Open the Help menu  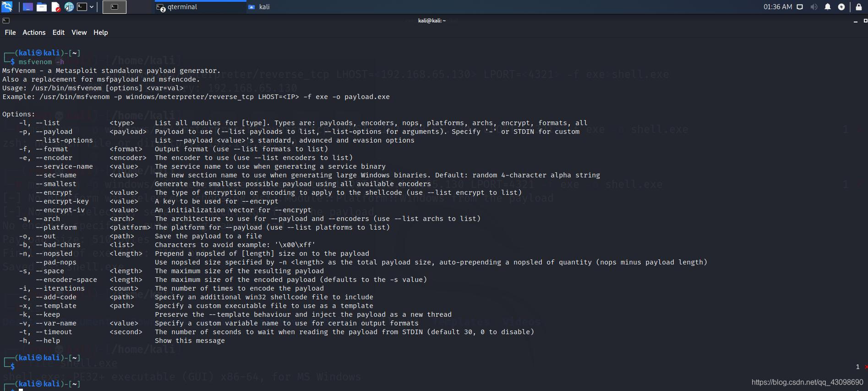click(100, 33)
